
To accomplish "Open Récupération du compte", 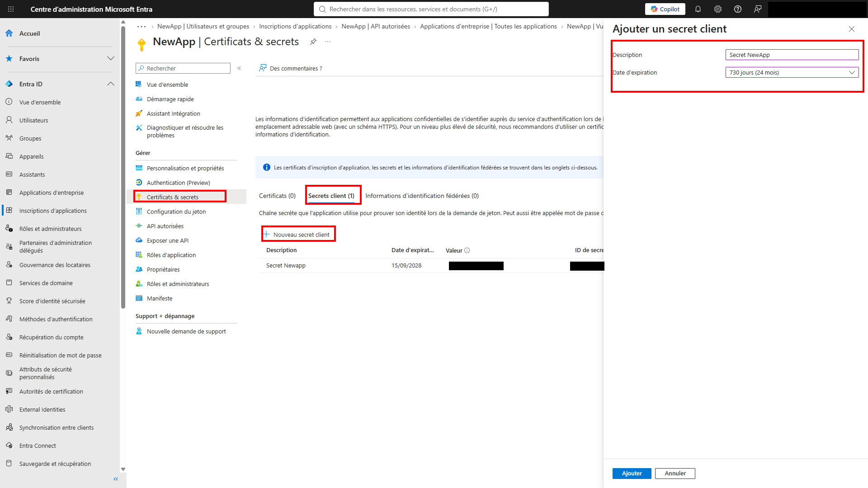I will (51, 337).
